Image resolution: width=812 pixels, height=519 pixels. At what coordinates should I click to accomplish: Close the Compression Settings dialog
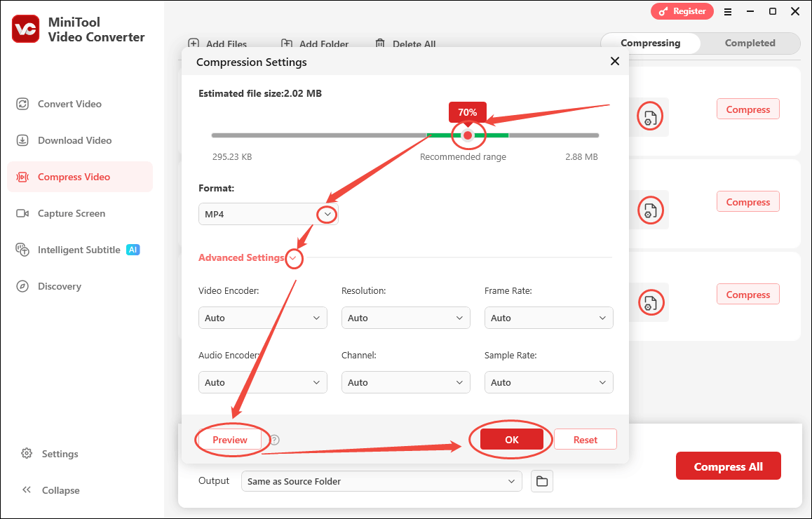tap(615, 61)
